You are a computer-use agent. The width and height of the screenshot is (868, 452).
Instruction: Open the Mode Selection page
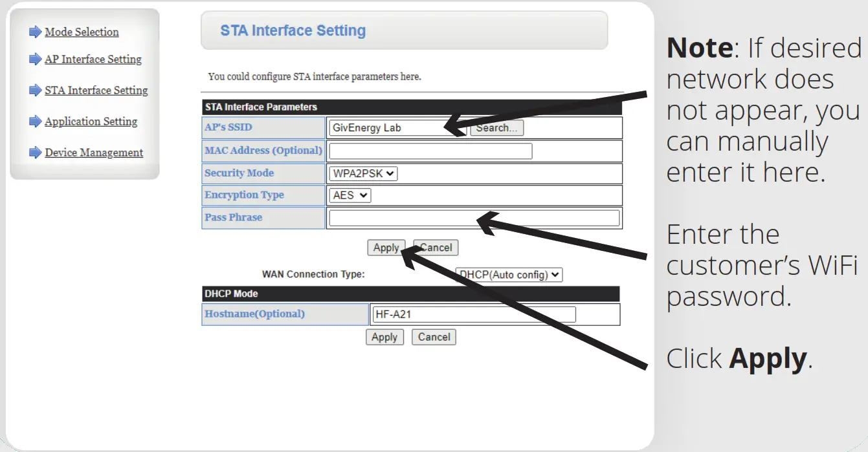click(82, 32)
